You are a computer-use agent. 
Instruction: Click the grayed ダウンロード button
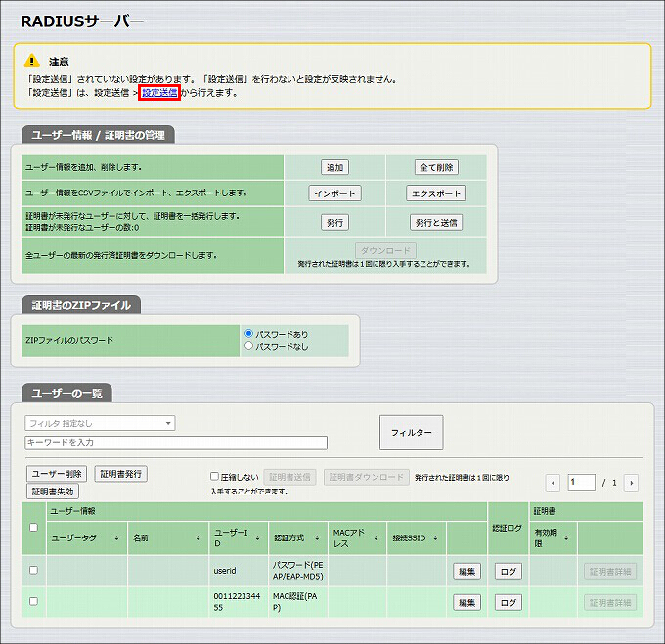pos(385,250)
